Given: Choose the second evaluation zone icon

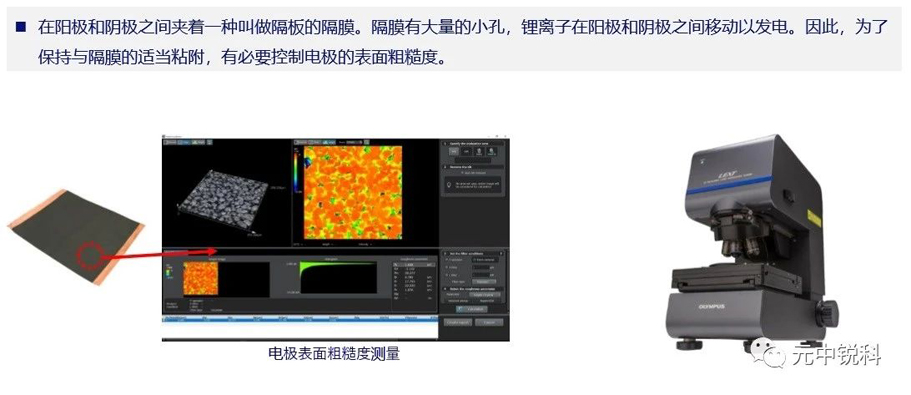Looking at the screenshot, I should [466, 151].
